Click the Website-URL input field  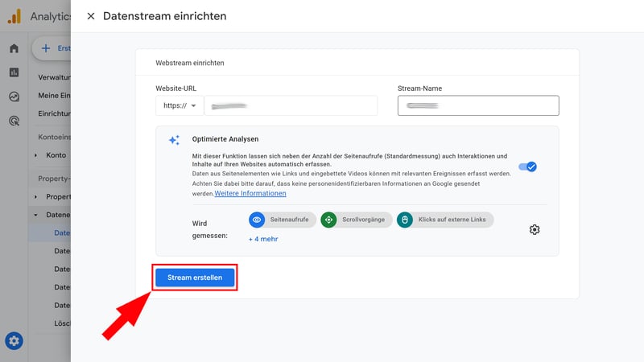(291, 105)
